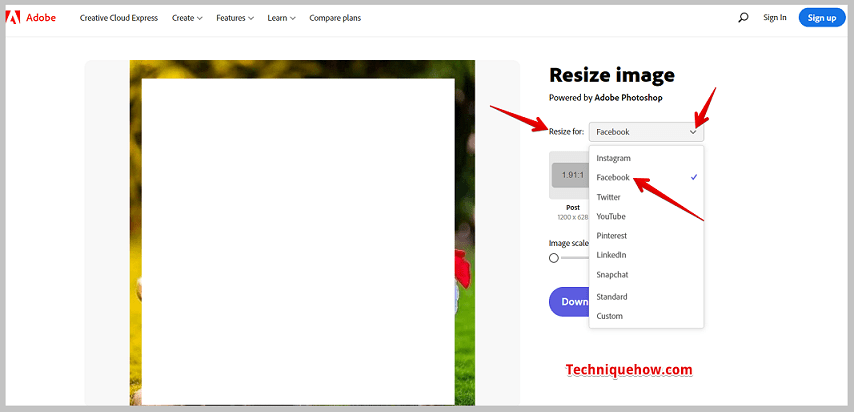Click the Adobe wordmark text
854x412 pixels.
click(x=41, y=18)
